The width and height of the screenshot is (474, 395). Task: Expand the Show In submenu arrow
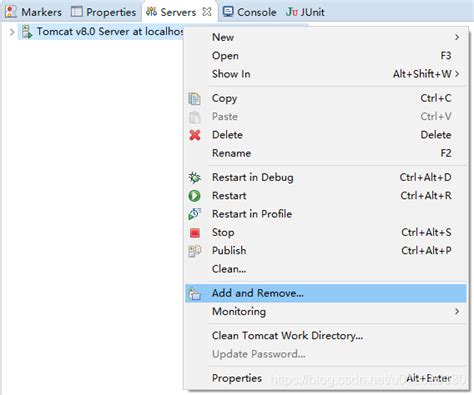pyautogui.click(x=457, y=74)
